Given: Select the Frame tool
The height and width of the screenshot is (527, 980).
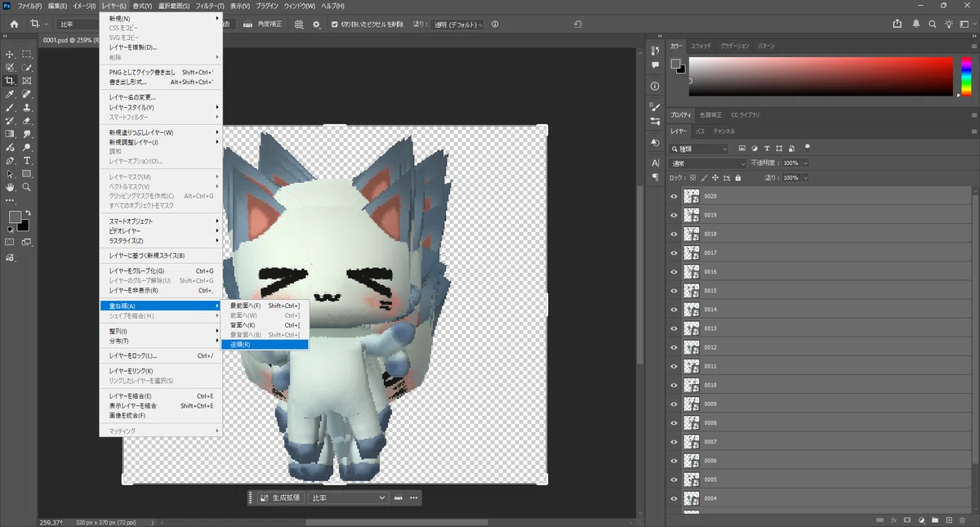Looking at the screenshot, I should 27,81.
